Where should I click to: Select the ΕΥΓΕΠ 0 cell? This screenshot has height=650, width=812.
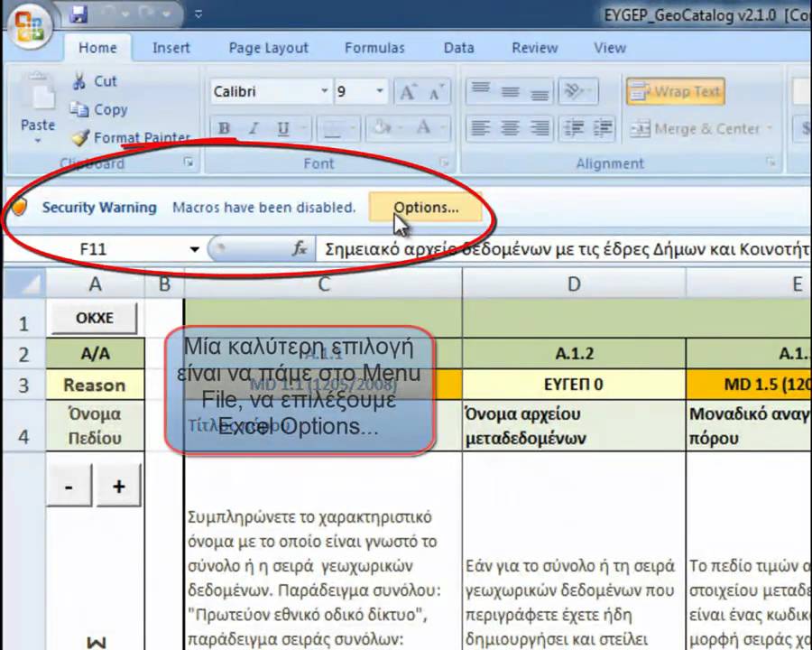(574, 385)
